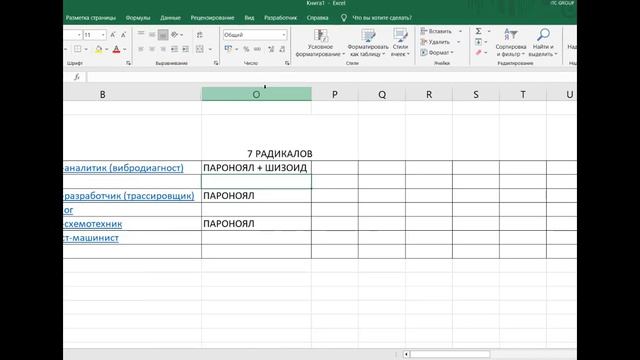Switch to the Вид tab
The height and width of the screenshot is (360, 640).
pyautogui.click(x=249, y=18)
